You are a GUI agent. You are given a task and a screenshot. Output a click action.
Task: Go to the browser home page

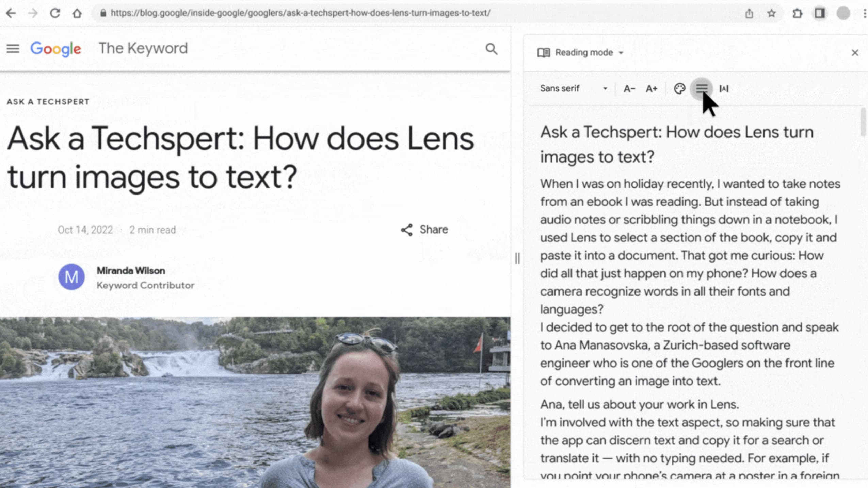(x=77, y=13)
